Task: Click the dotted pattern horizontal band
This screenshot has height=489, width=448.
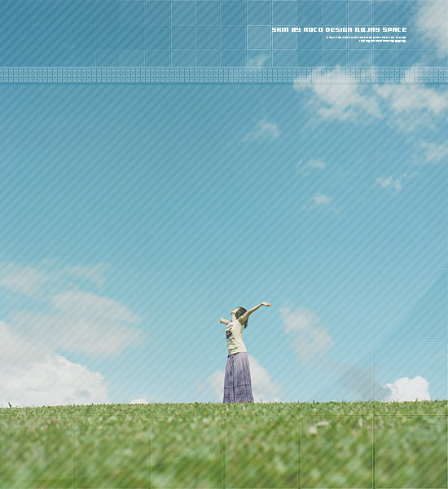Action: click(224, 75)
